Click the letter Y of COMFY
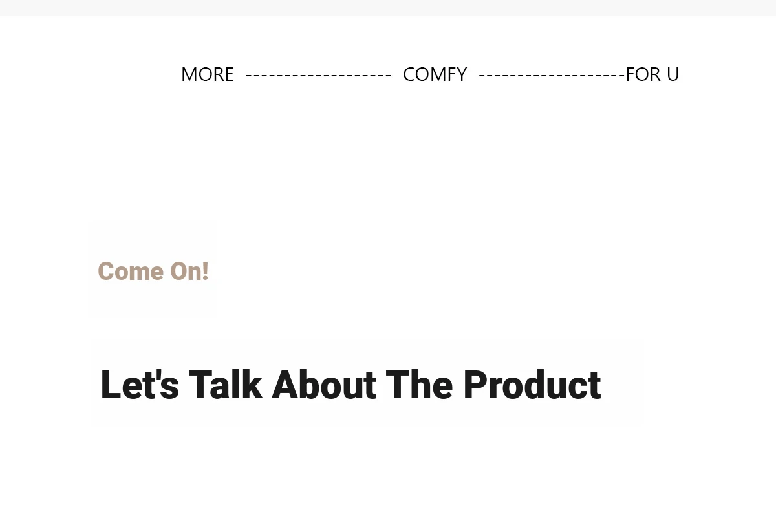The width and height of the screenshot is (776, 532). point(460,74)
